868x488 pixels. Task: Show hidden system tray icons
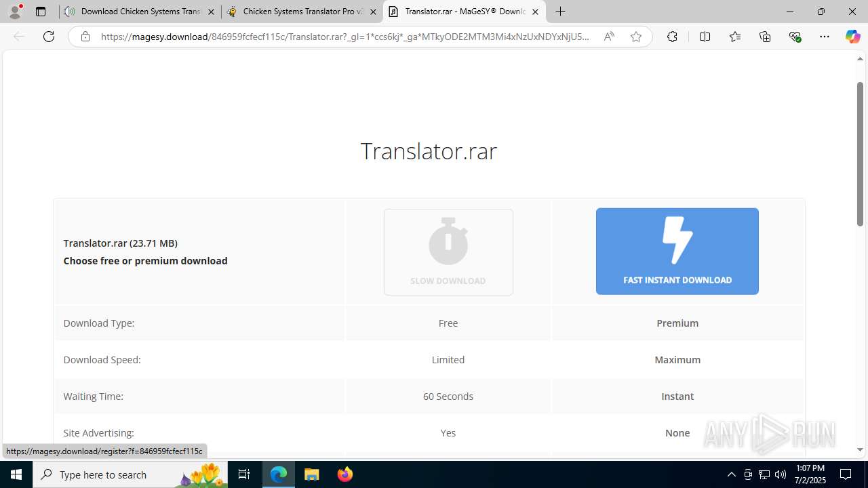click(731, 474)
